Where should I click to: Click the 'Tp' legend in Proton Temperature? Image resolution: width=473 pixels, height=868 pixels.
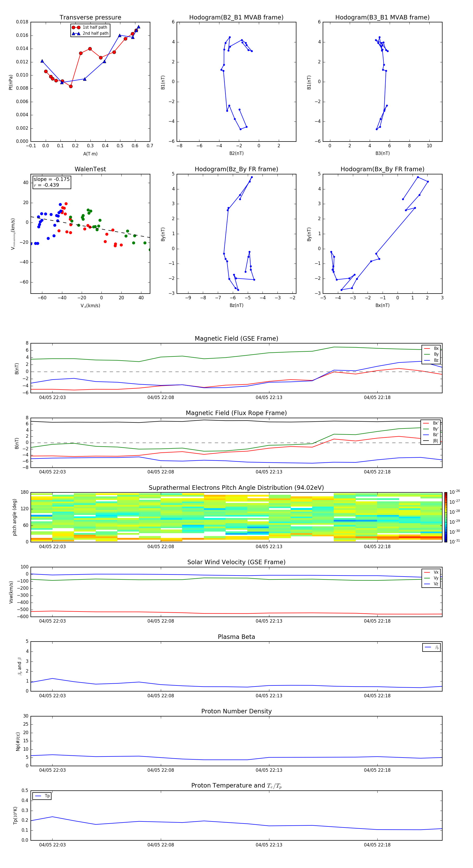point(42,796)
